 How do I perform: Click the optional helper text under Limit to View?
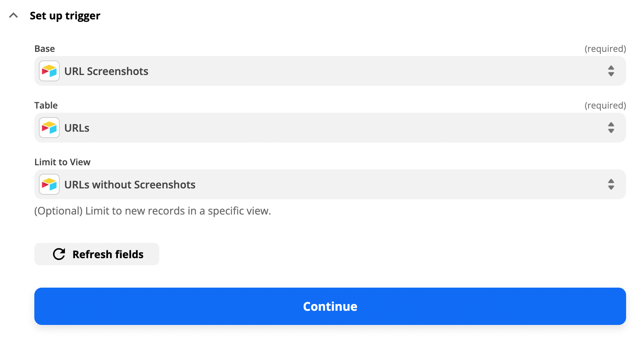tap(153, 210)
